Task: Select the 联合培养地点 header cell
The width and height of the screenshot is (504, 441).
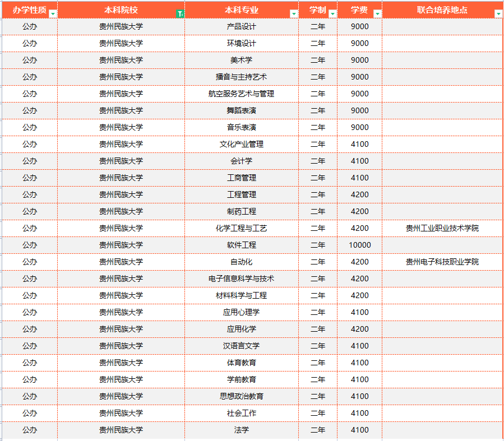Action: (x=442, y=10)
